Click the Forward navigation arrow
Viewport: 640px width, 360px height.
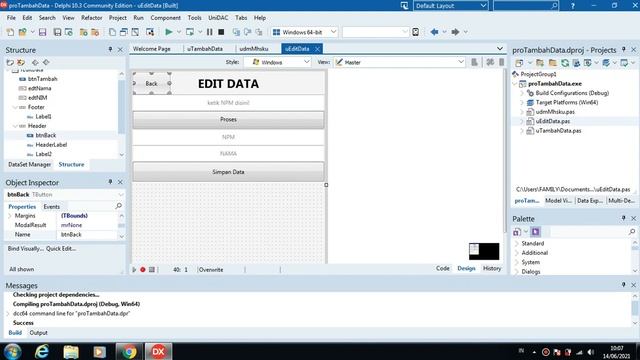click(x=455, y=32)
